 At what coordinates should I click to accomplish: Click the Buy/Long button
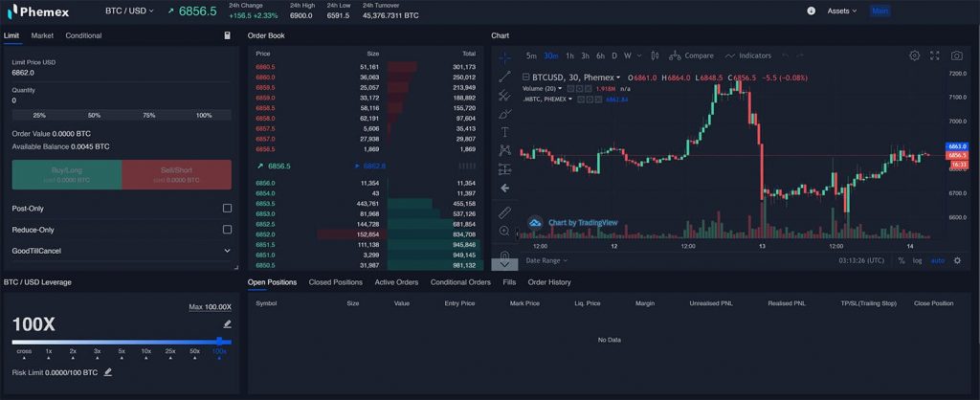[67, 174]
